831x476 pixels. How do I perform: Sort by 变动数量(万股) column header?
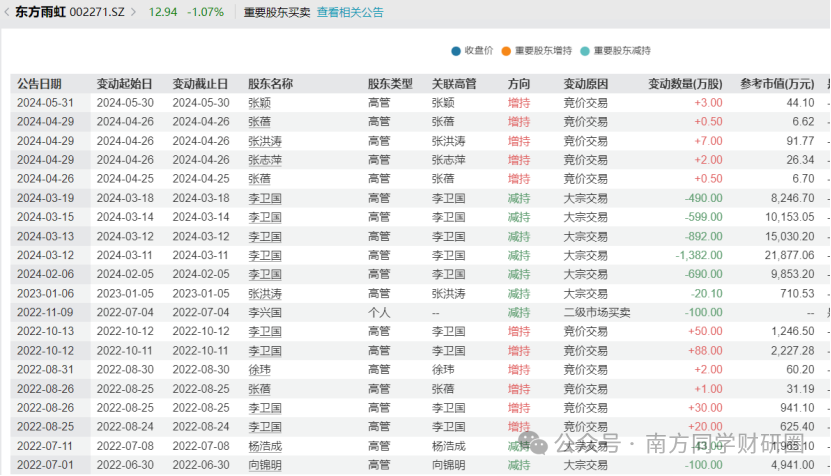(685, 84)
